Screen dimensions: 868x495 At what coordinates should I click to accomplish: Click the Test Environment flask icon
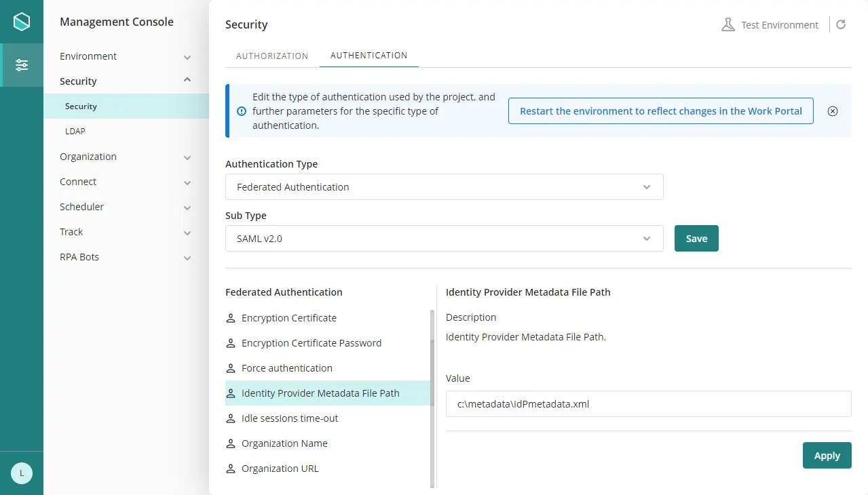[x=728, y=25]
